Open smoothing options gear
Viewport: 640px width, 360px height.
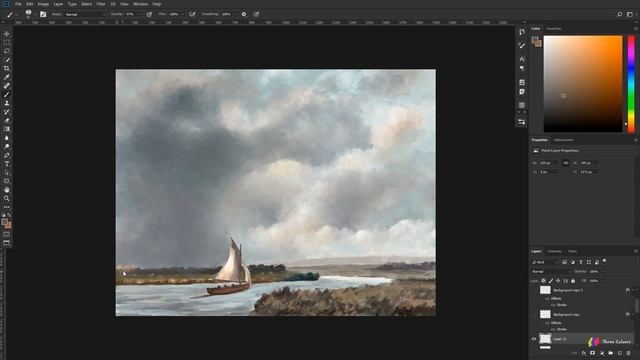click(x=244, y=14)
